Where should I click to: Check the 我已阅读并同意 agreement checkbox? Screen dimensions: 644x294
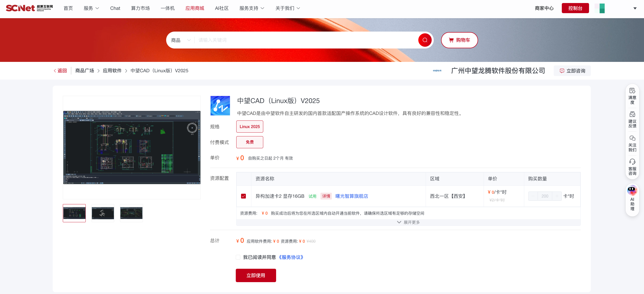click(x=238, y=257)
